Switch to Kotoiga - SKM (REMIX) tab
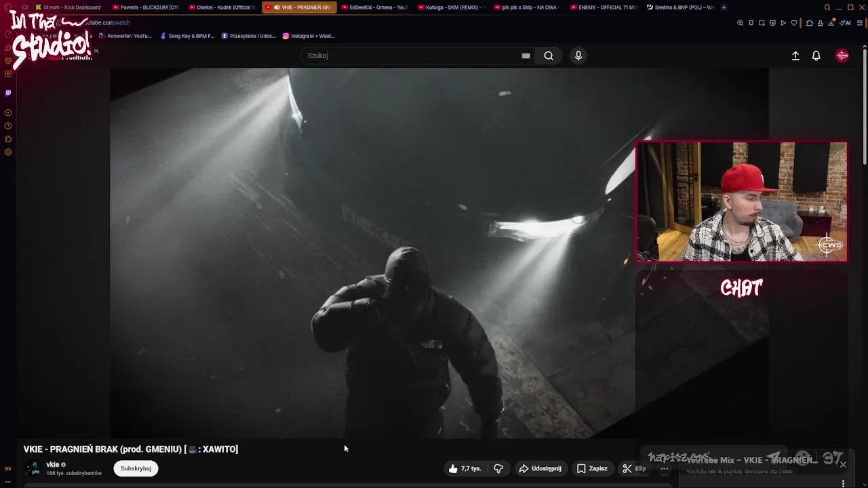Screen dimensions: 868x488 (451, 7)
